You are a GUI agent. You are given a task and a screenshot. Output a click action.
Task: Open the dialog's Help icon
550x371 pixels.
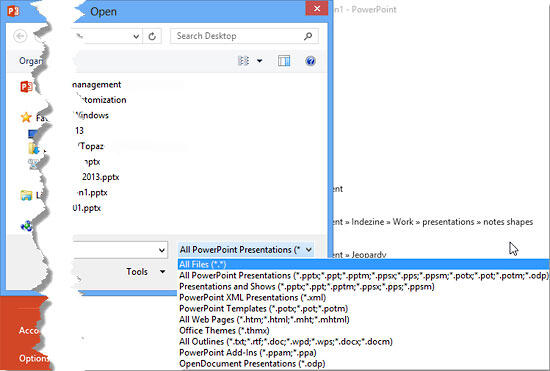310,61
